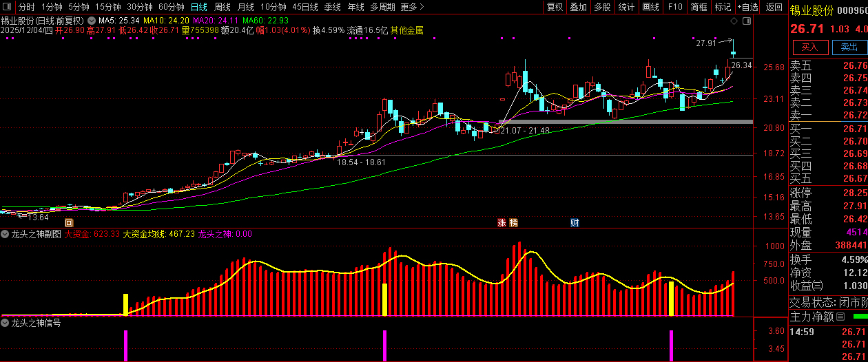
Task: Click the 大资金均线 indicator label
Action: click(159, 234)
